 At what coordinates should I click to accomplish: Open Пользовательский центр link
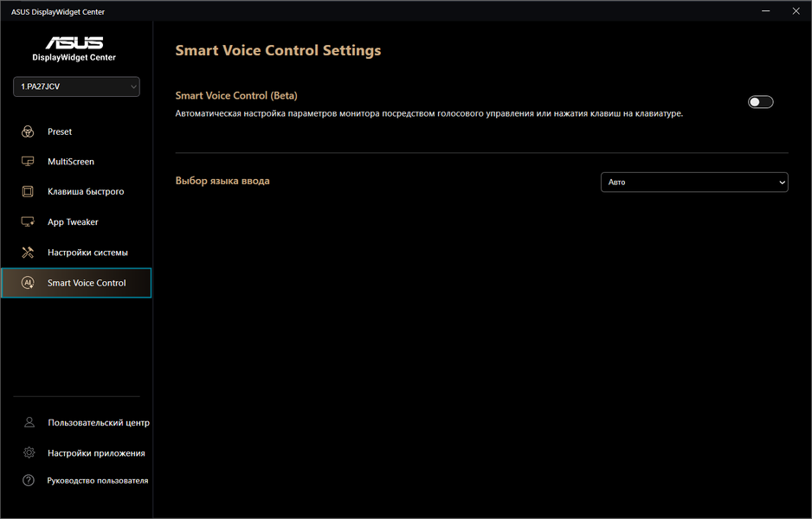point(98,423)
